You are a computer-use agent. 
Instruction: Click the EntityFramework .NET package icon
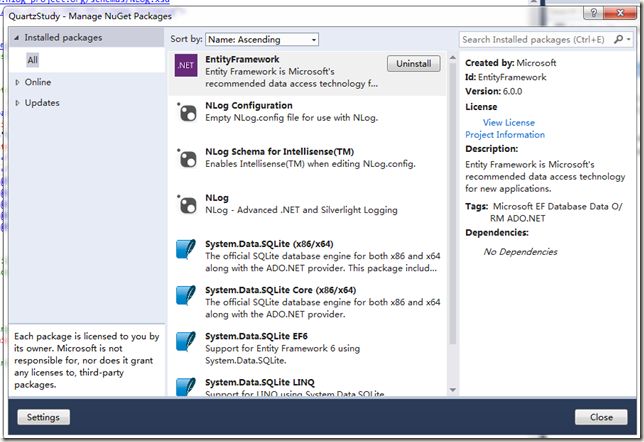tap(186, 65)
